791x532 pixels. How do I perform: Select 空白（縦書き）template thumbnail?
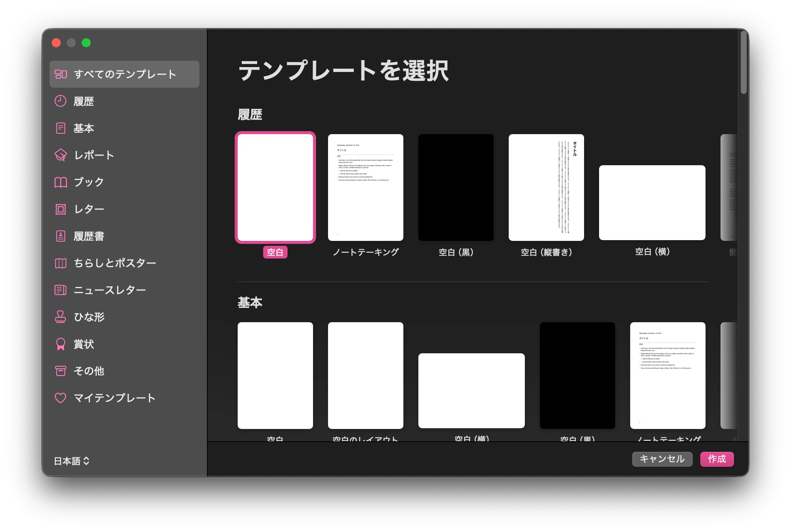(x=546, y=187)
